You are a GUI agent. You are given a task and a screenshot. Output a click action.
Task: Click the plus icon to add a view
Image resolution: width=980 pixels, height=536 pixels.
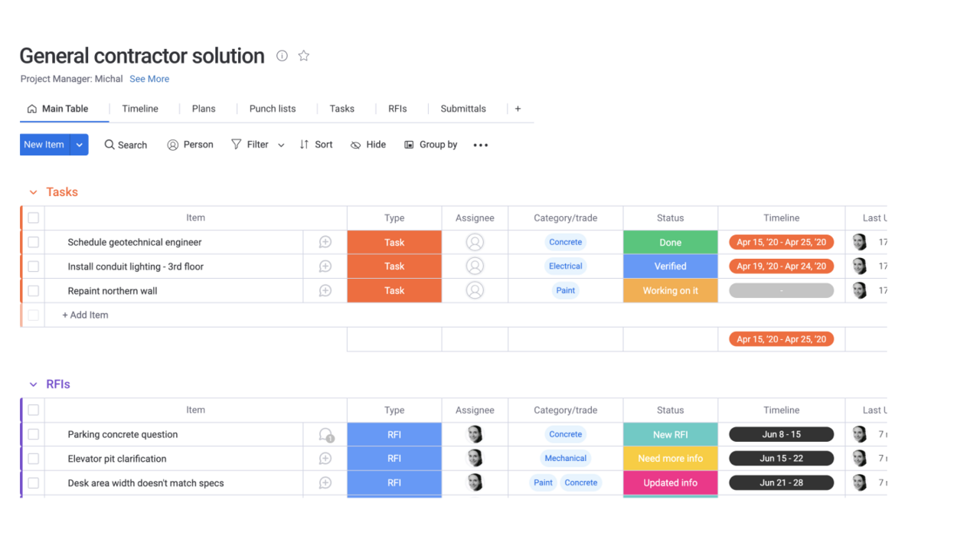(x=518, y=109)
